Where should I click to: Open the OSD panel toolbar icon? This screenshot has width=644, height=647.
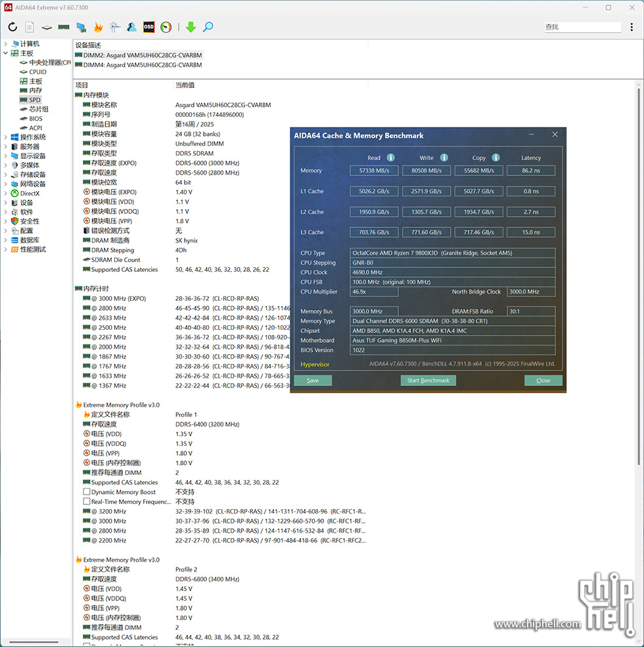(149, 27)
